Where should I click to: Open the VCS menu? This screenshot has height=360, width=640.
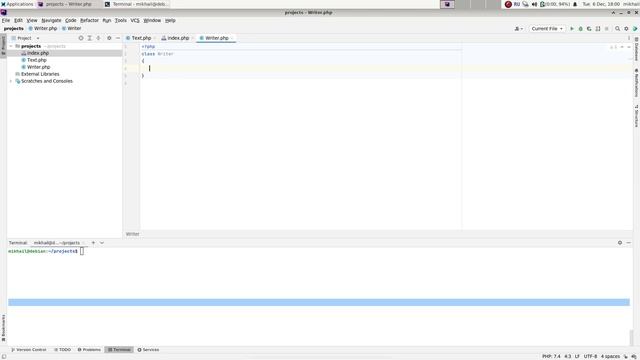click(135, 20)
